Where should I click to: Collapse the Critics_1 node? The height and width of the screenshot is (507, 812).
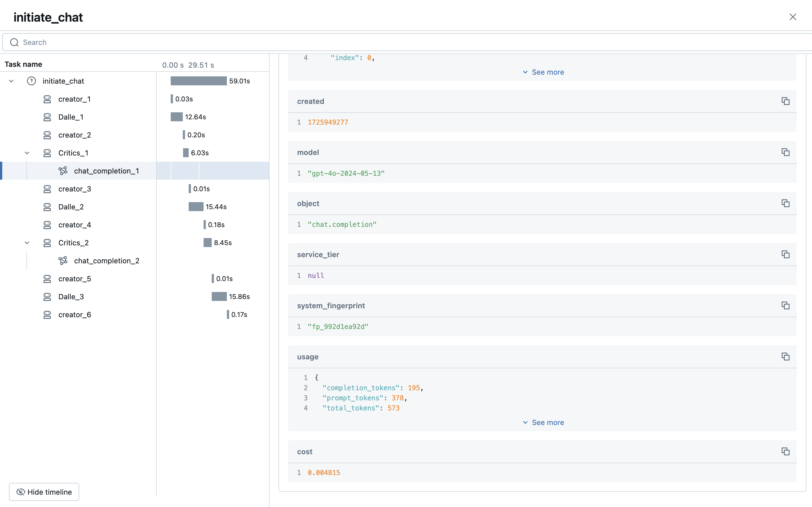click(x=27, y=152)
